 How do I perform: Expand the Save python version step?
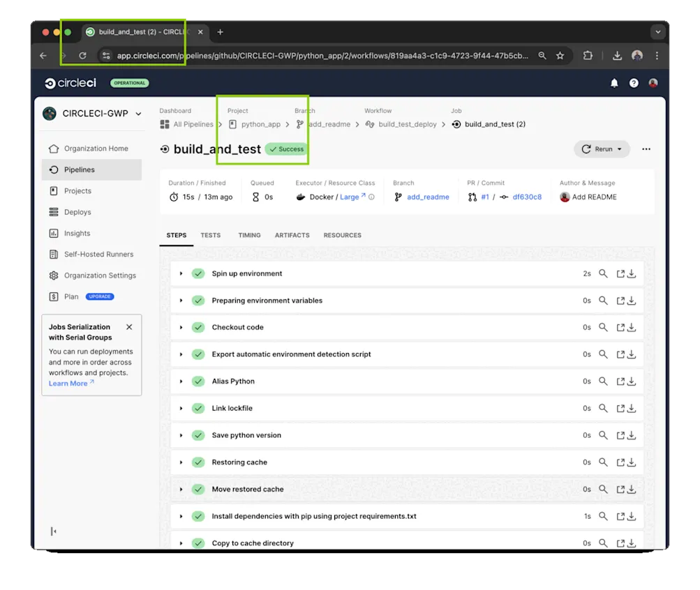tap(181, 435)
